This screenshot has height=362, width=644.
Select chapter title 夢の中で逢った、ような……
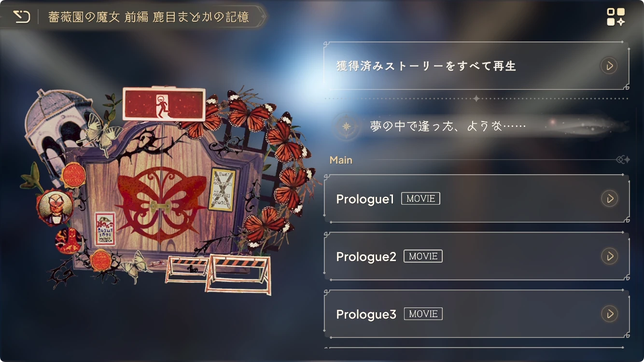(x=448, y=126)
